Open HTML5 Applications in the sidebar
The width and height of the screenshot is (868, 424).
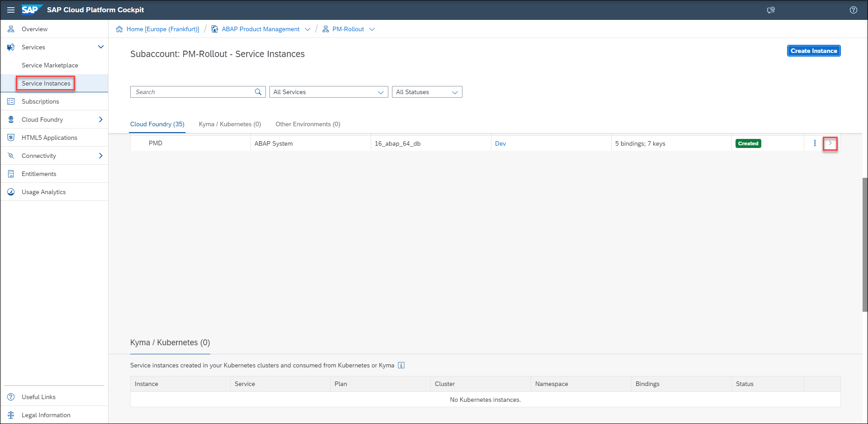click(x=49, y=138)
